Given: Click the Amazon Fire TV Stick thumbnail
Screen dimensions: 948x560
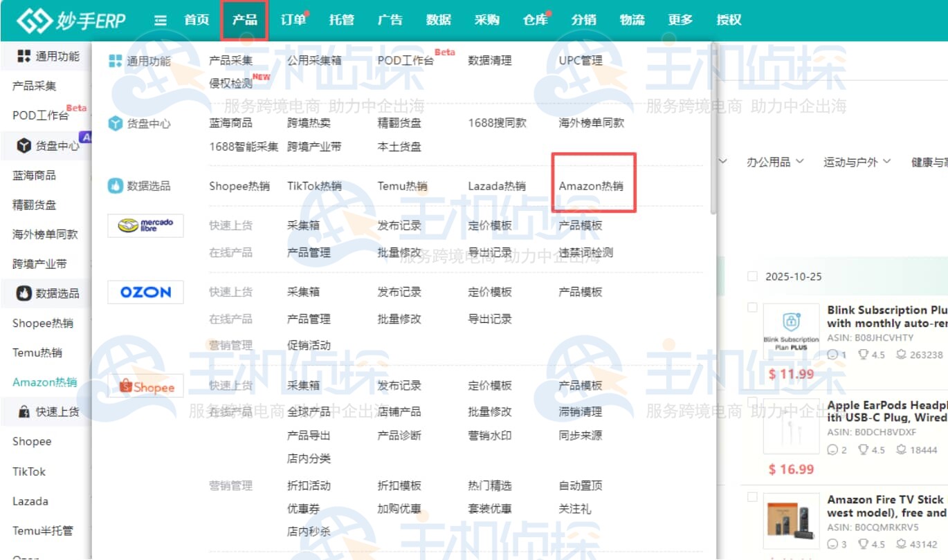Looking at the screenshot, I should coord(791,522).
